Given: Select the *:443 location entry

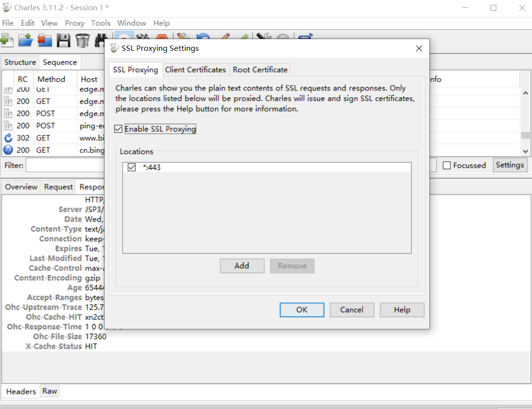Looking at the screenshot, I should pyautogui.click(x=267, y=167).
